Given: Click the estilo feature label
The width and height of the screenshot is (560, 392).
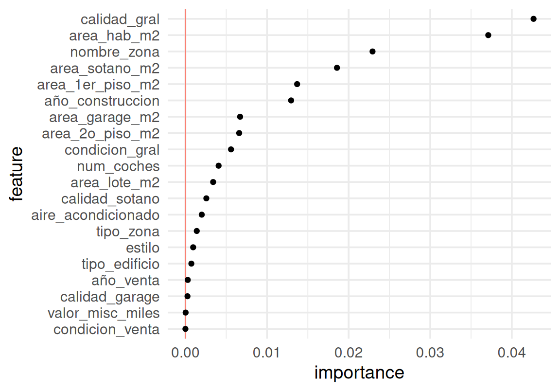Looking at the screenshot, I should [x=142, y=248].
